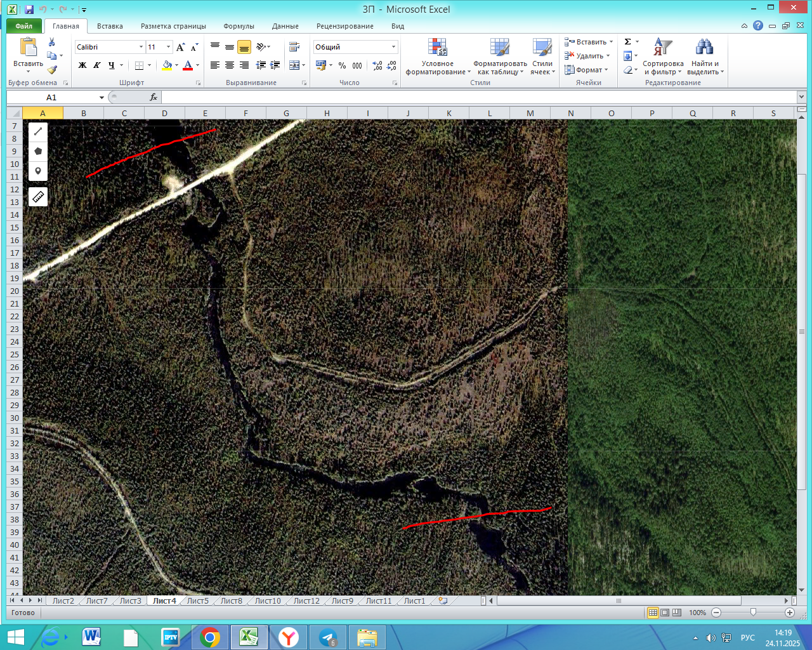
Task: Open Условное форматирование menu button
Action: tap(438, 57)
